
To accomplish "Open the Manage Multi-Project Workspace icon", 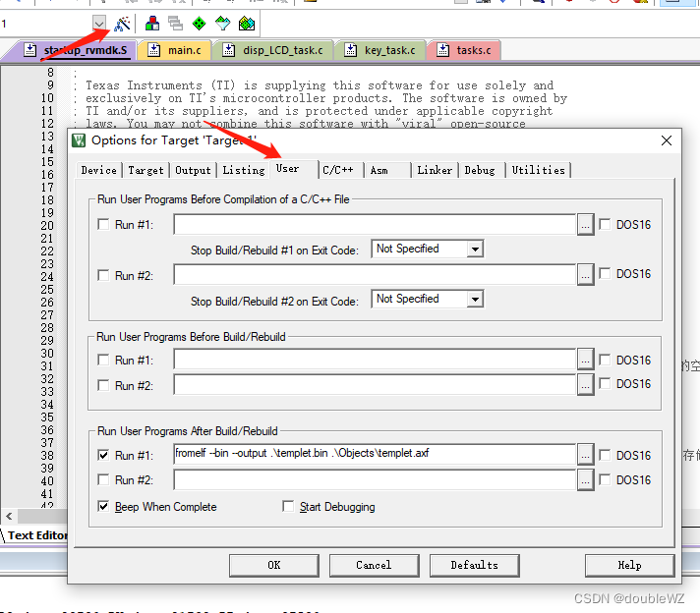I will coord(175,24).
